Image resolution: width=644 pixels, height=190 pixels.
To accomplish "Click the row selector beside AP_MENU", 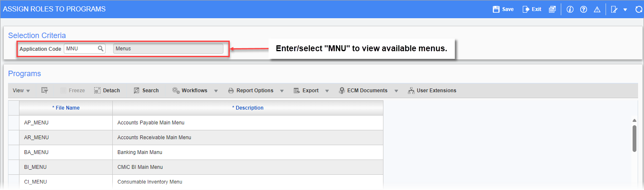I will point(14,123).
